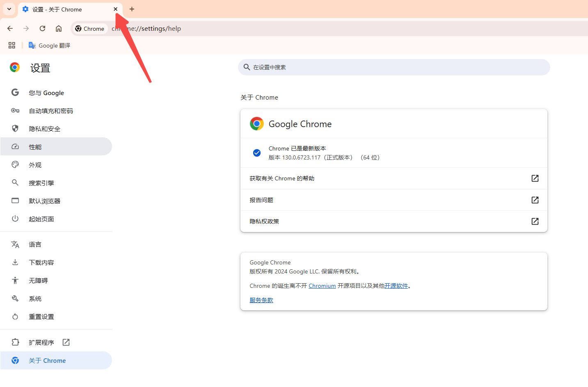588x387 pixels.
Task: Open 扩展程序 in the sidebar
Action: [56, 342]
